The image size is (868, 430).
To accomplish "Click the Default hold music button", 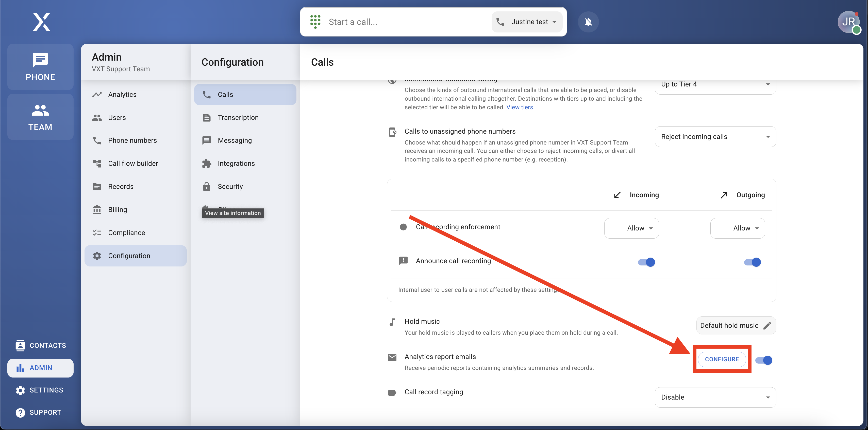I will coord(736,326).
